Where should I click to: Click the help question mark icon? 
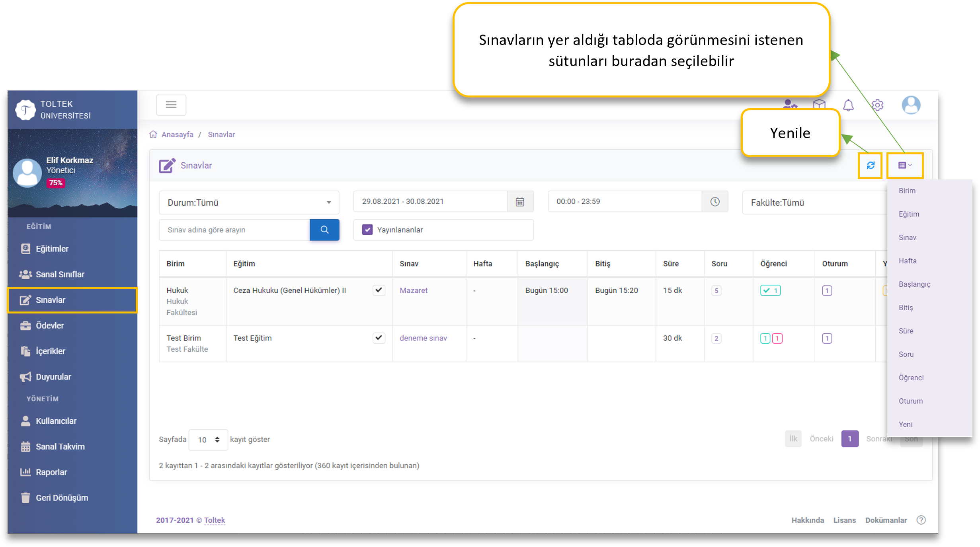click(921, 520)
